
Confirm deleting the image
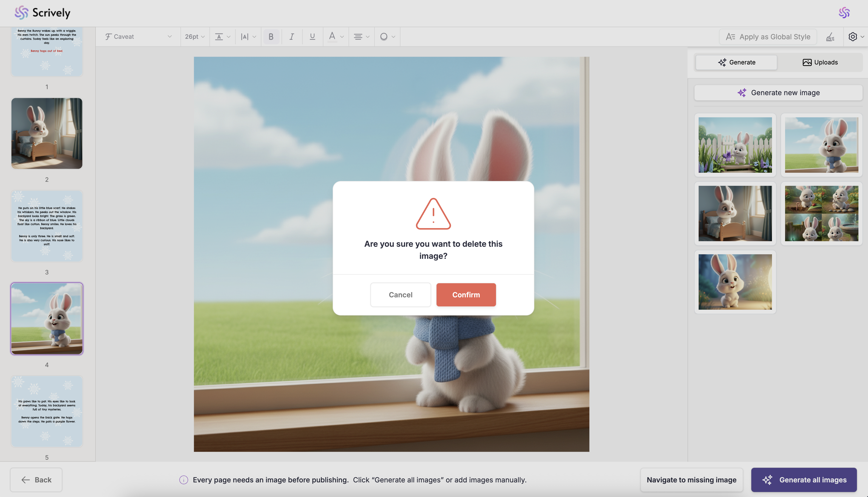(466, 295)
